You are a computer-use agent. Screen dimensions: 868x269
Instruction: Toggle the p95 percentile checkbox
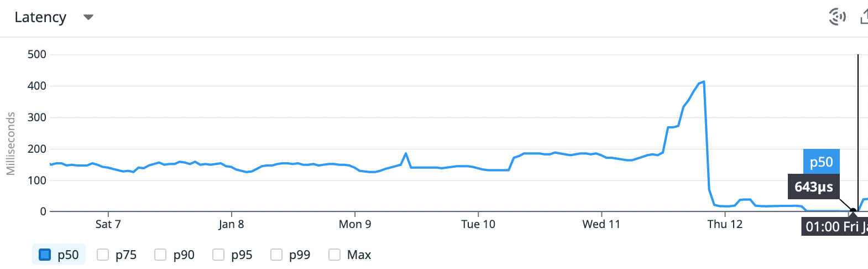[218, 255]
